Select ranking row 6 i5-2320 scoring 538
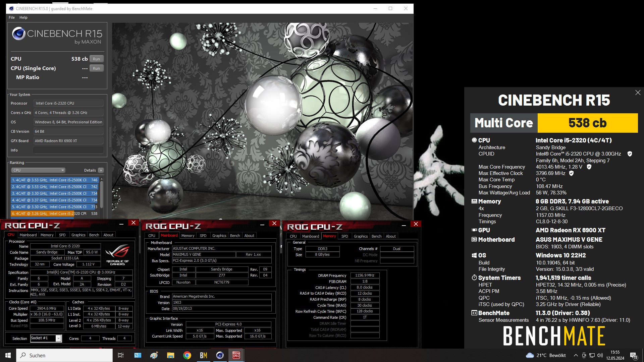 [55, 214]
